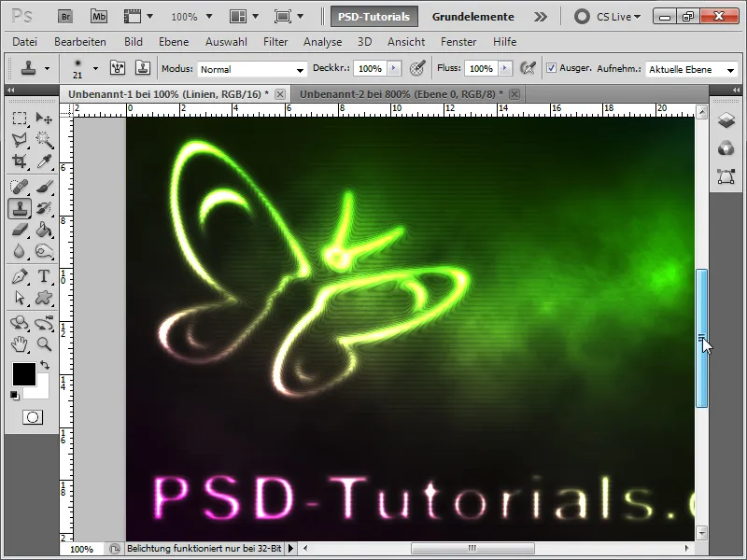Select the 3D Camera Rotate tool
The image size is (747, 560).
coord(44,323)
